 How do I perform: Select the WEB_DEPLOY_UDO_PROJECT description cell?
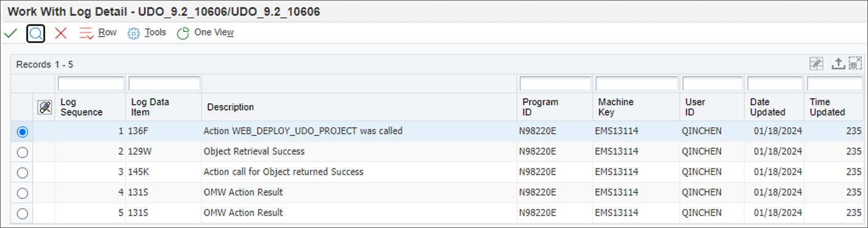coord(303,131)
